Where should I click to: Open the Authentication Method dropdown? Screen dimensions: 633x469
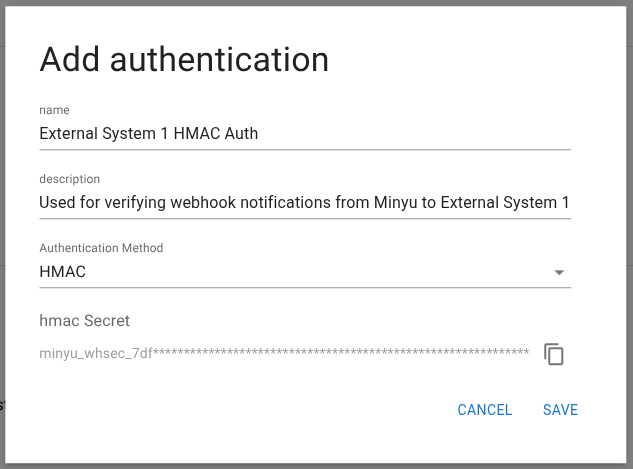[304, 272]
